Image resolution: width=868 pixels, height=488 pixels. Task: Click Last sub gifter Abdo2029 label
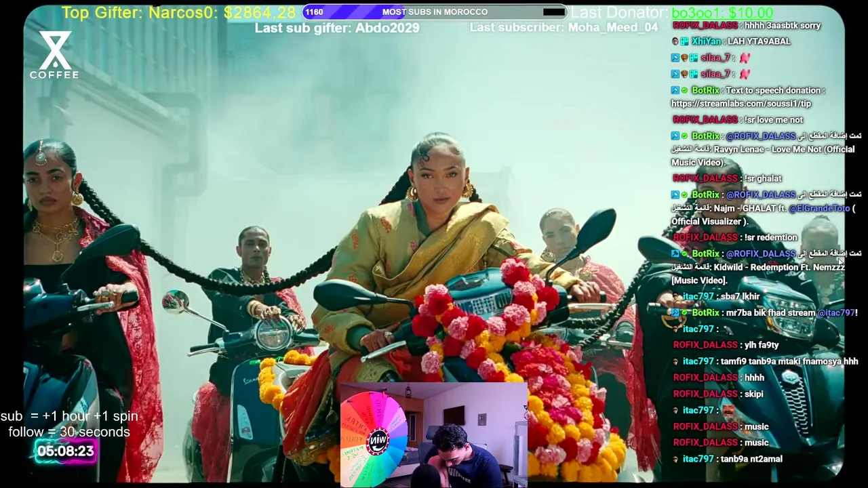click(x=337, y=28)
